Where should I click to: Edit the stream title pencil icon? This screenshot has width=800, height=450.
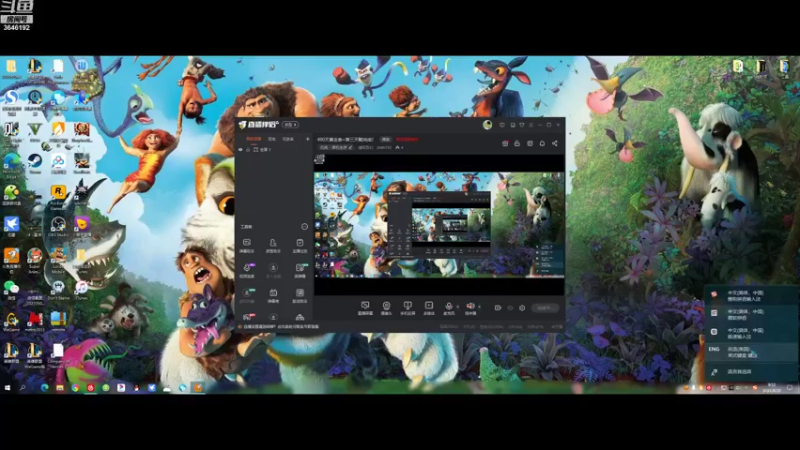(351, 147)
